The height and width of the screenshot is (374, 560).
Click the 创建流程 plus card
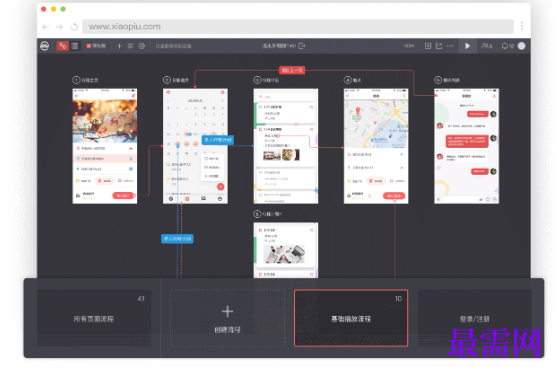(x=228, y=318)
